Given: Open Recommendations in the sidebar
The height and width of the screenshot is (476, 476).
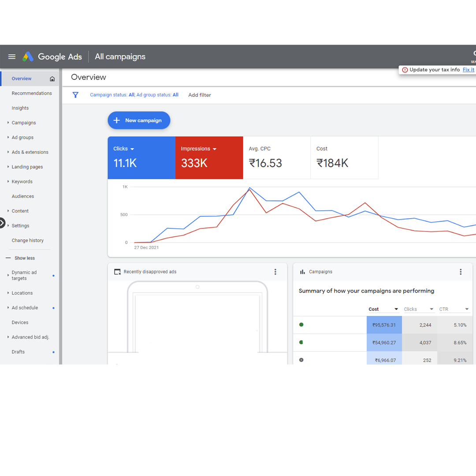Looking at the screenshot, I should 32,93.
